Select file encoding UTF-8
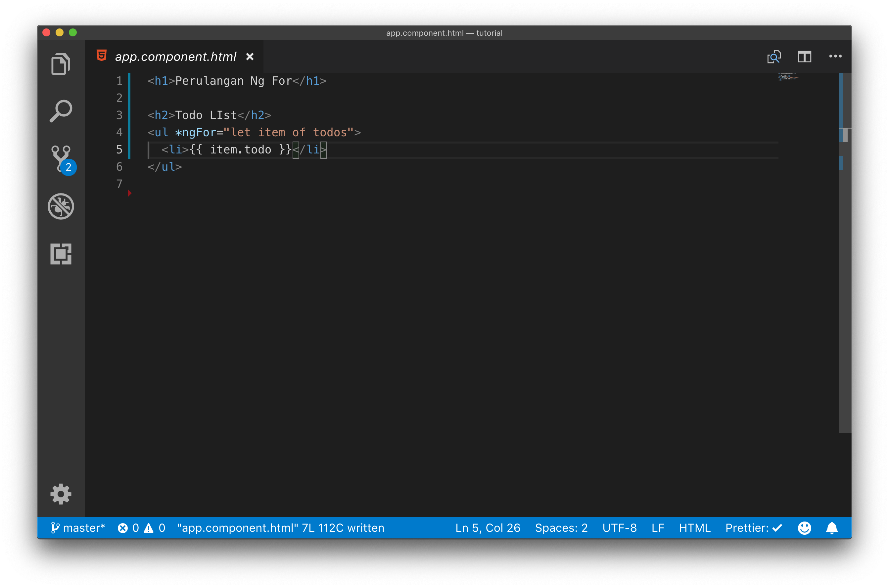The width and height of the screenshot is (889, 588). coord(620,527)
